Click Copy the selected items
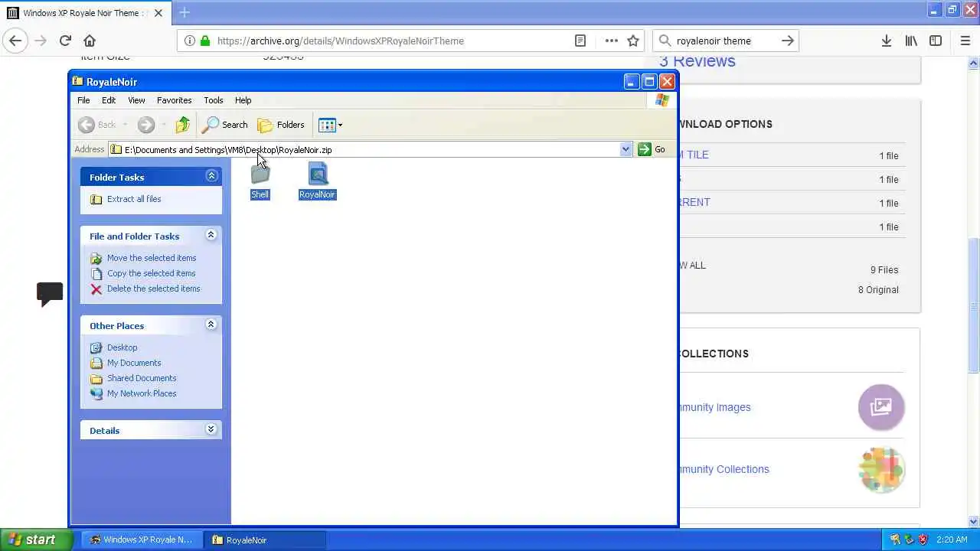 151,273
